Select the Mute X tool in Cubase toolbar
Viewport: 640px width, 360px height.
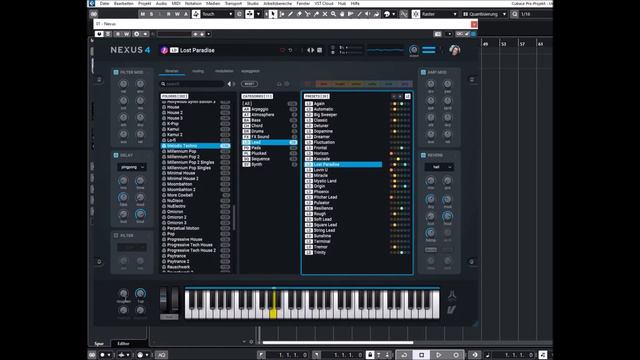pos(324,14)
